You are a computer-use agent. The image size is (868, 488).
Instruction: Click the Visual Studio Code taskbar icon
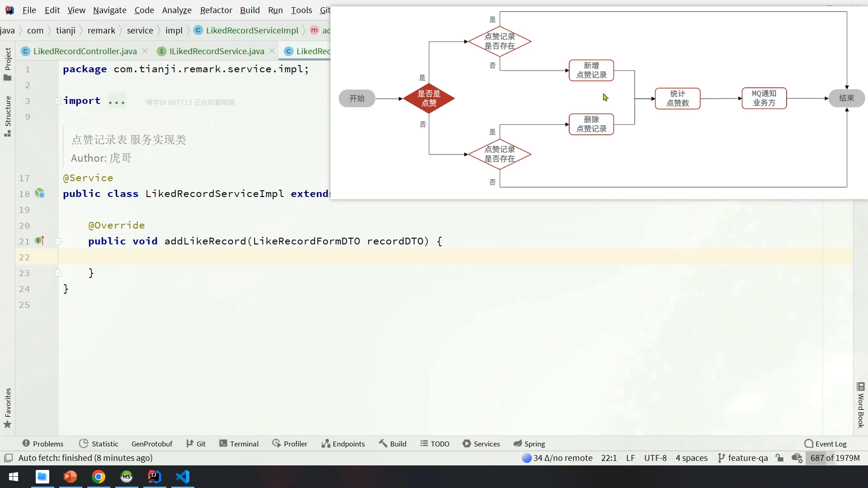pyautogui.click(x=183, y=477)
